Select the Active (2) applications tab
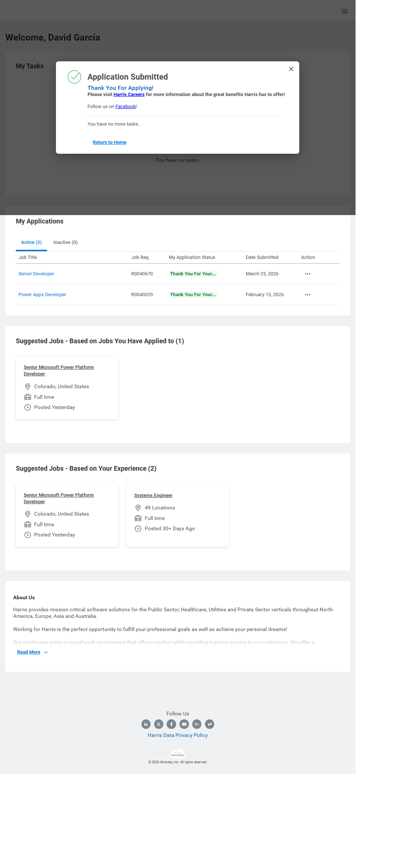 point(31,242)
